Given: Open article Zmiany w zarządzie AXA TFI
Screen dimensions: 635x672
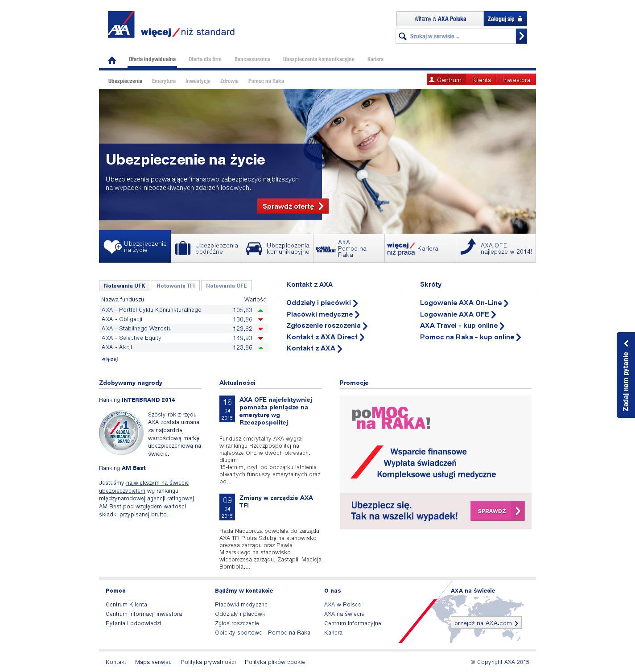Looking at the screenshot, I should tap(276, 502).
